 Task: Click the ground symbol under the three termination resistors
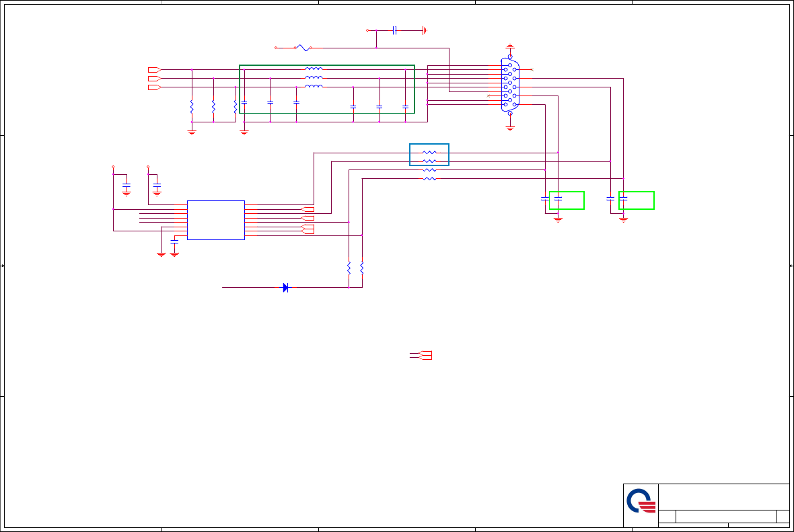[x=192, y=132]
